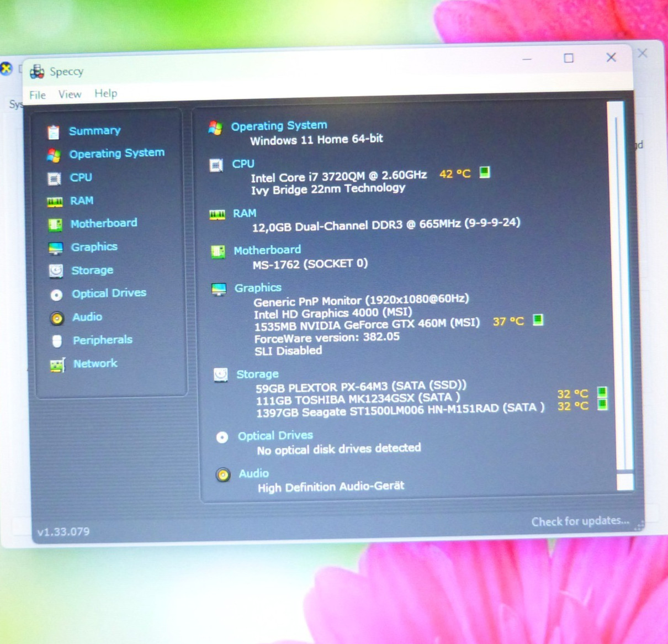Viewport: 668px width, 644px height.
Task: Open Motherboard section from sidebar label
Action: tap(104, 223)
